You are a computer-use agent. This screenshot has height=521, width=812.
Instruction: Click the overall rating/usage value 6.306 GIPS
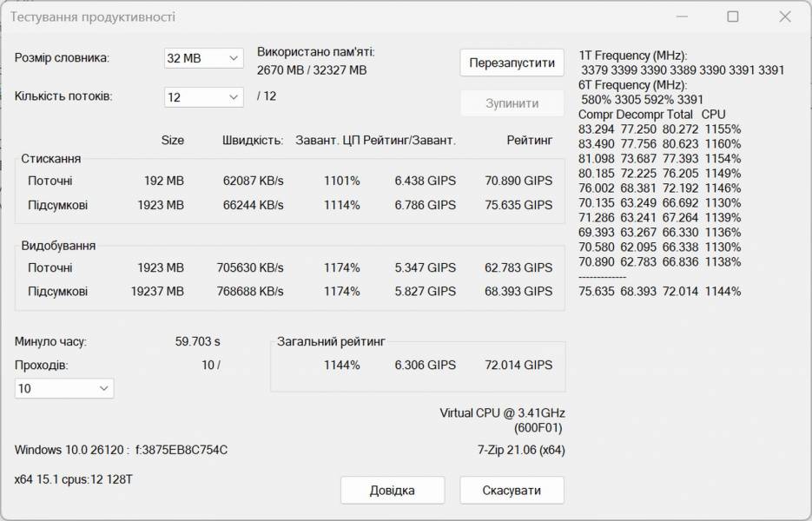click(426, 365)
